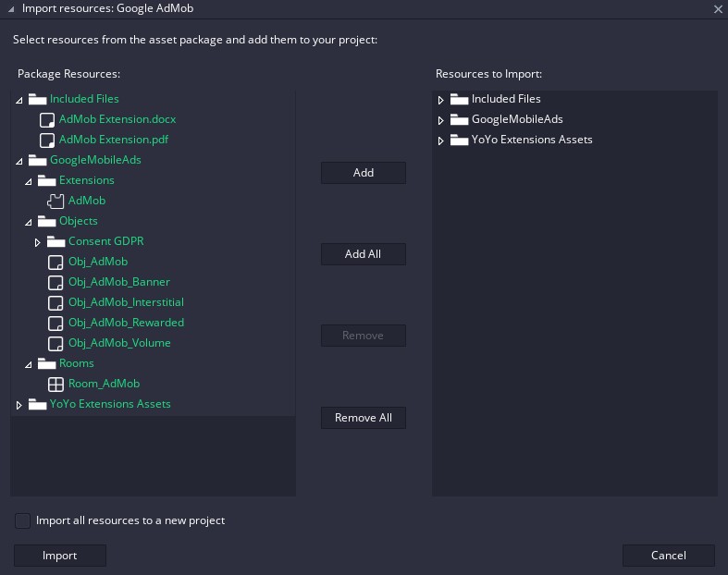Click the YoYo Extensions Assets folder icon in Package Resources
This screenshot has height=575, width=728.
tap(37, 404)
